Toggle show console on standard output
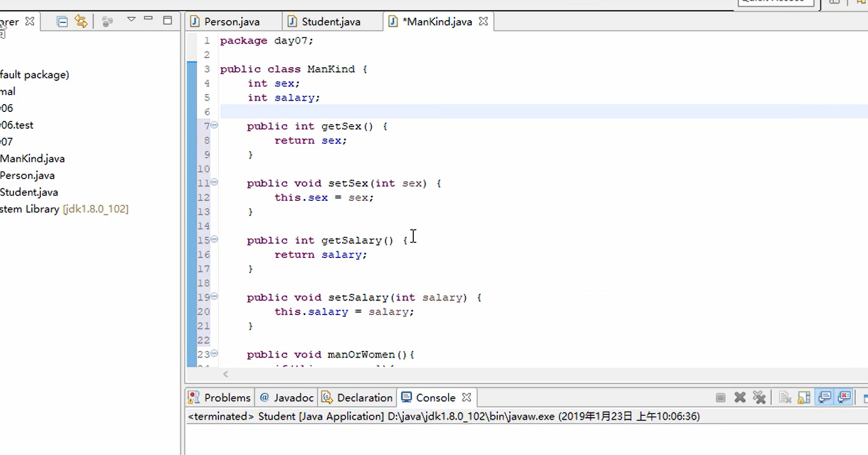 coord(824,397)
